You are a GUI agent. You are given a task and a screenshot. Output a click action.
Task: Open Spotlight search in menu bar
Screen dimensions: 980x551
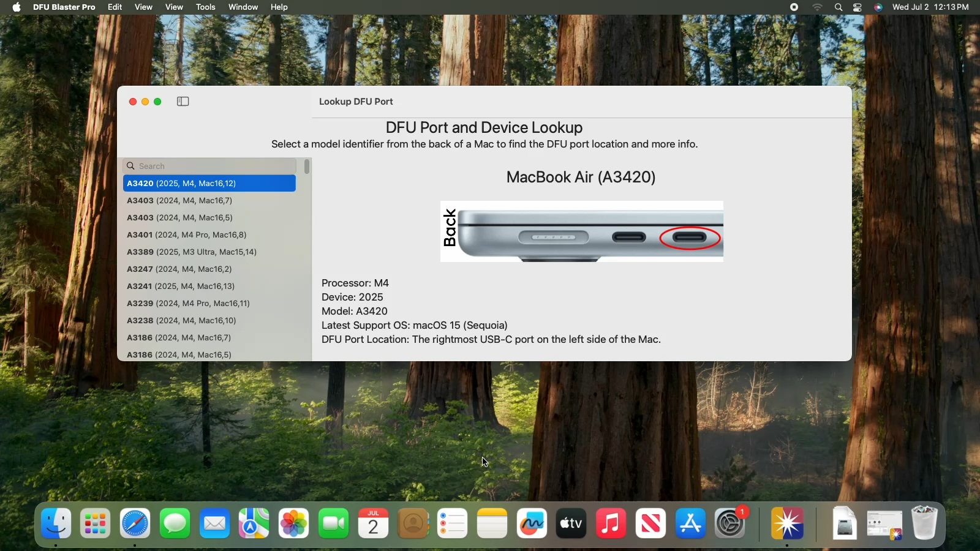coord(839,7)
